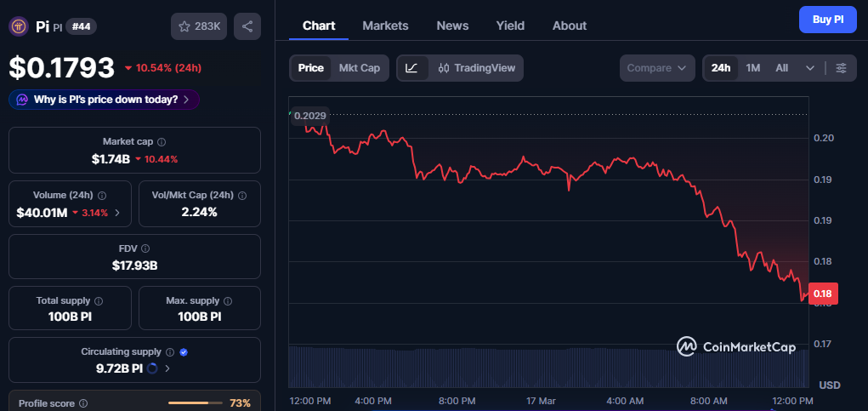Click the circulating supply progress ring
The image size is (868, 411).
click(x=153, y=368)
